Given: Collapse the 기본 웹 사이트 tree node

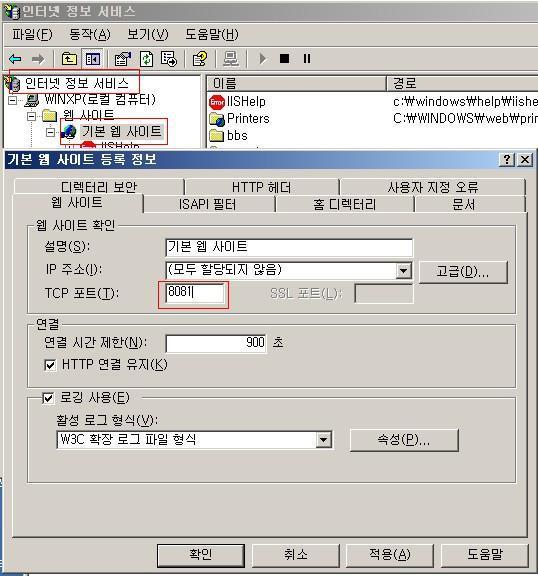Looking at the screenshot, I should coord(51,132).
